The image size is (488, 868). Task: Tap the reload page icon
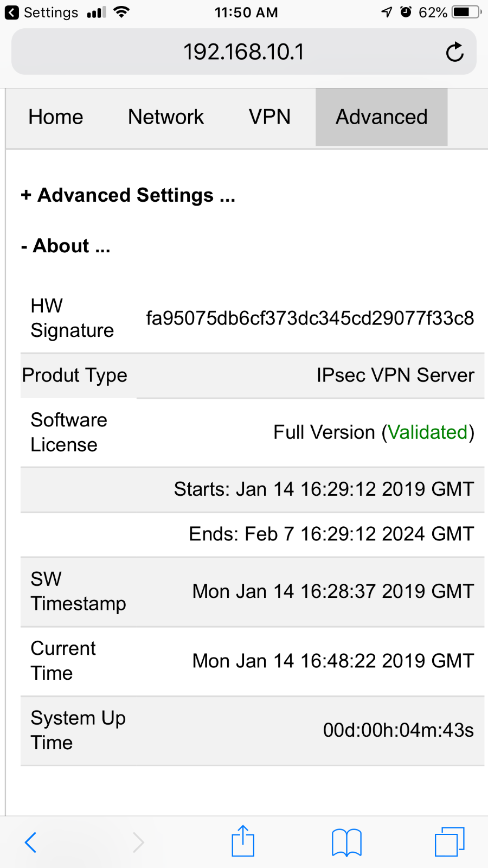pos(454,52)
